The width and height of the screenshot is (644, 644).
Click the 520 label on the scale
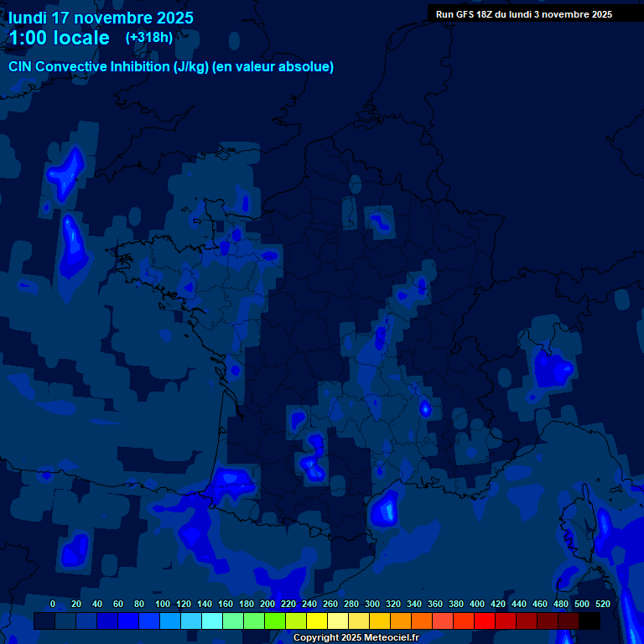point(602,604)
